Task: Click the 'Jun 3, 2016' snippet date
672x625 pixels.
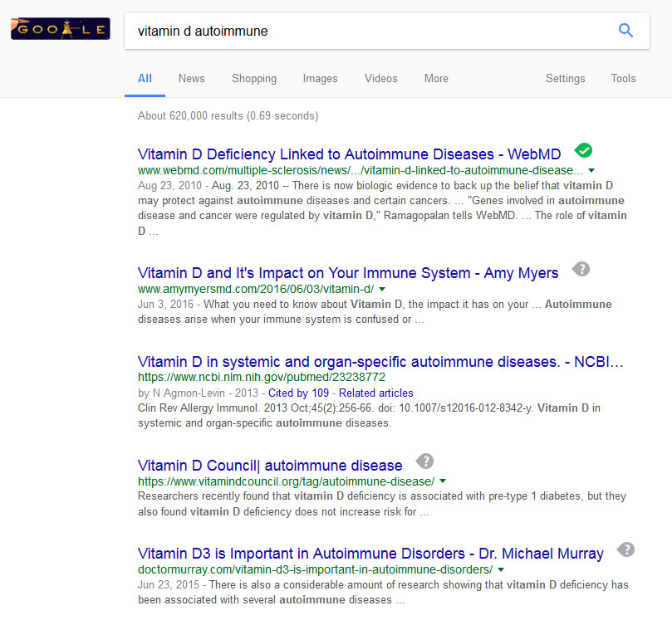Action: pyautogui.click(x=165, y=304)
